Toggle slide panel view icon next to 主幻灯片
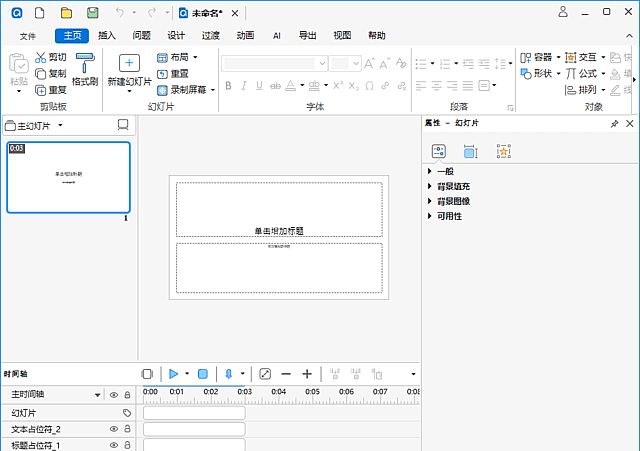Screen dimensions: 640x451 (123, 124)
